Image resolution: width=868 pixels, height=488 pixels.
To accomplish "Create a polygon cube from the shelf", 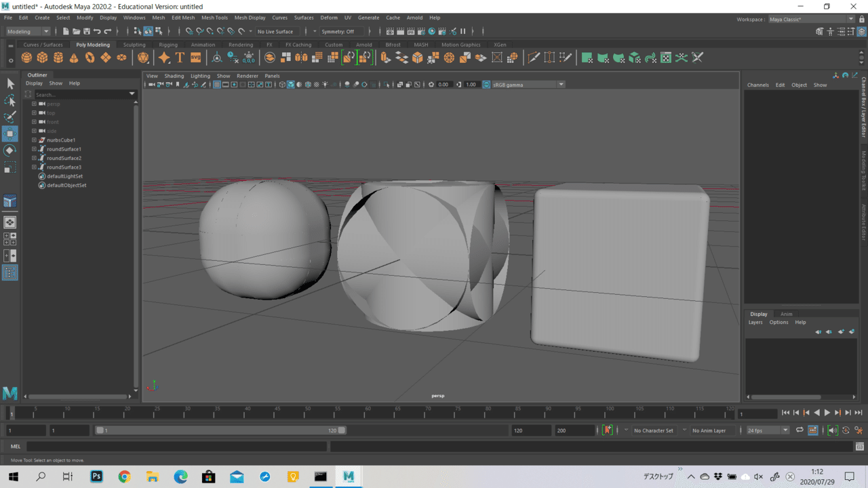I will [x=42, y=58].
